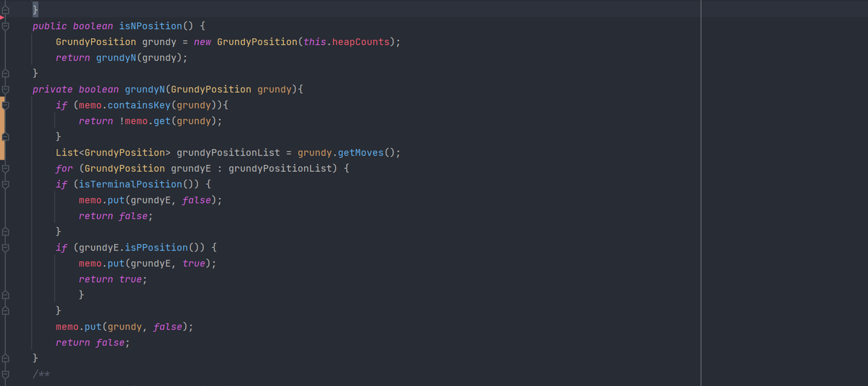Screen dimensions: 868x386
Task: Click fold end marker of isNPosition method
Action: [5, 73]
